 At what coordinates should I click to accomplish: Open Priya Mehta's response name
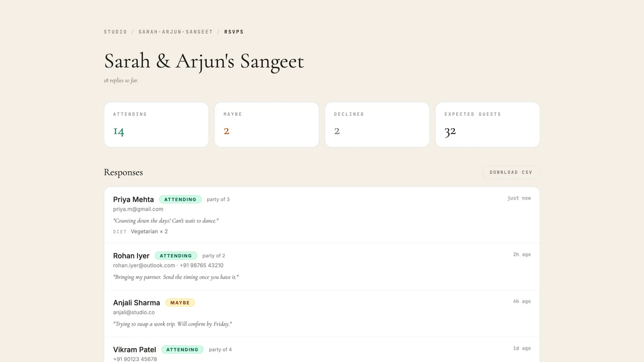click(x=134, y=200)
